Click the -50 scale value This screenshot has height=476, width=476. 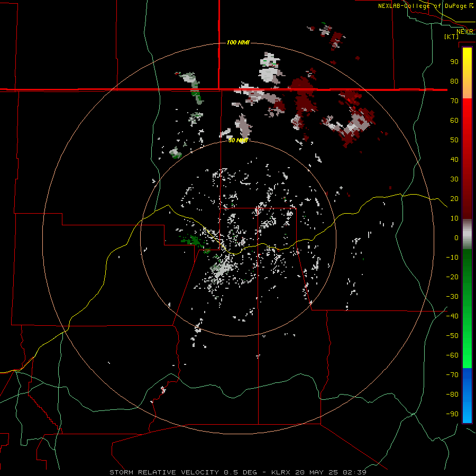[x=452, y=336]
